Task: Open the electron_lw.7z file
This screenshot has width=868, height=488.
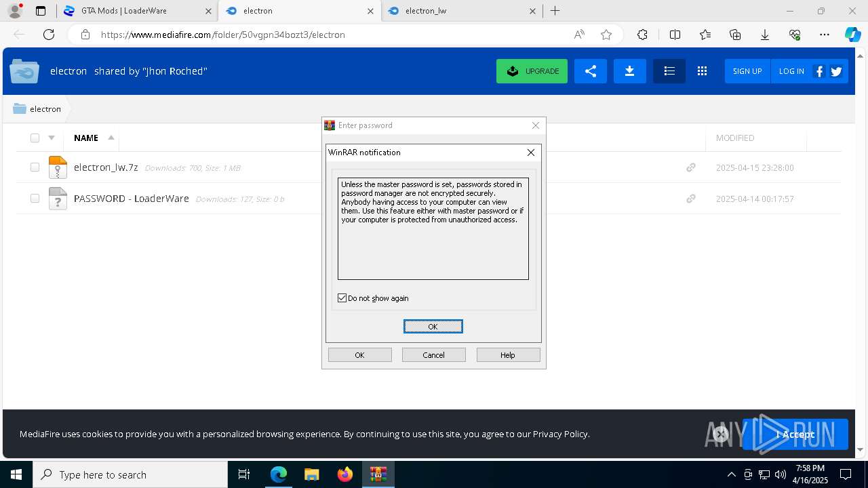Action: coord(106,167)
